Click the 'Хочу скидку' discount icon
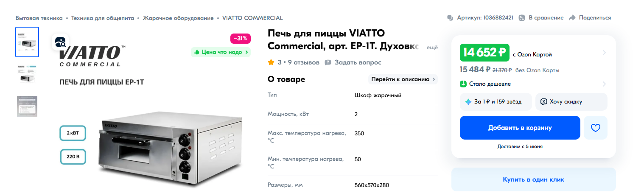644x196 pixels. point(544,102)
